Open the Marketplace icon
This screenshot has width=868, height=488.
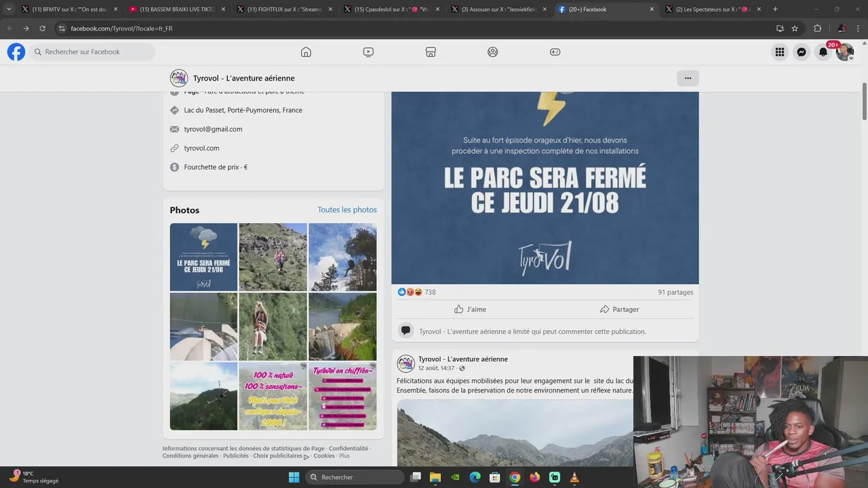tap(431, 52)
